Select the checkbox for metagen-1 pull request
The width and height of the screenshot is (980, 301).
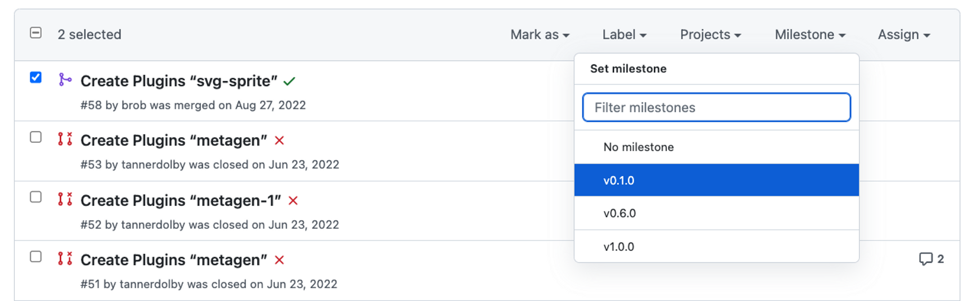click(x=36, y=197)
